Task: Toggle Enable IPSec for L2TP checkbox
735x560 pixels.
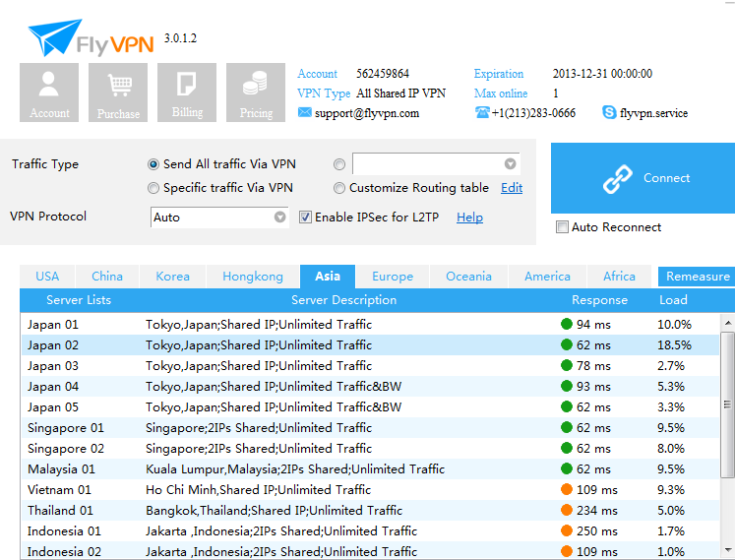Action: click(305, 218)
